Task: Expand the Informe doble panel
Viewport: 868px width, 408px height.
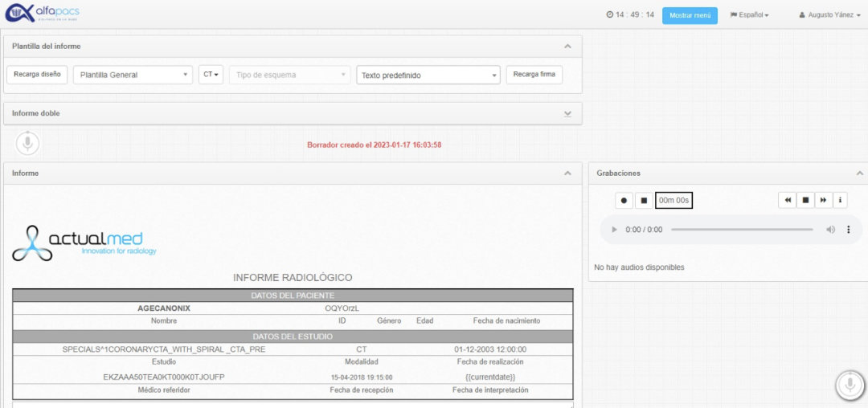Action: click(567, 113)
